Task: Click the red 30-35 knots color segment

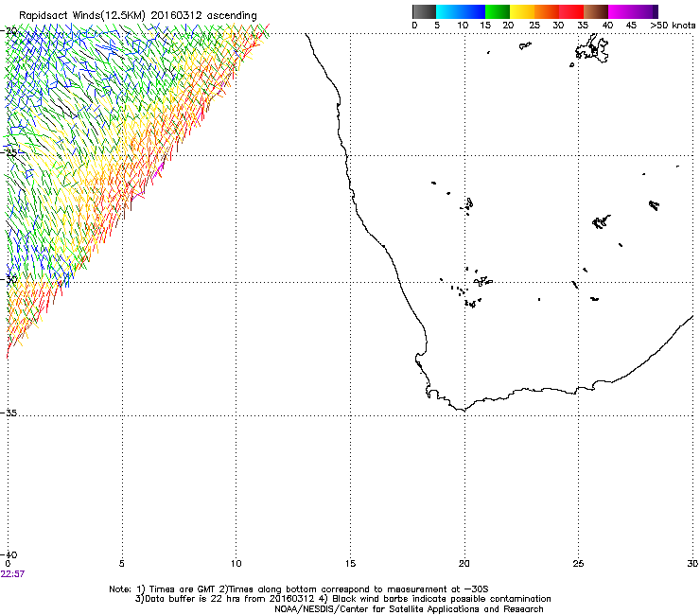Action: coord(571,11)
